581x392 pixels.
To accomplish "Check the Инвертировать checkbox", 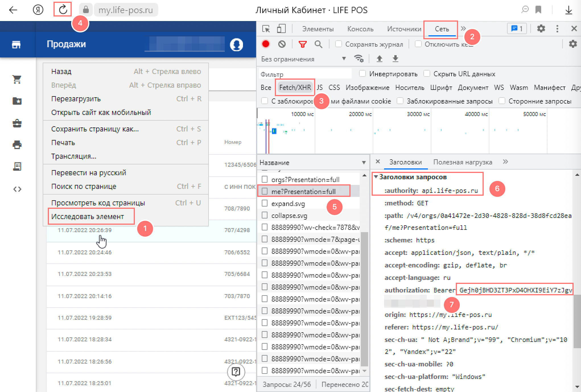I will coord(362,74).
